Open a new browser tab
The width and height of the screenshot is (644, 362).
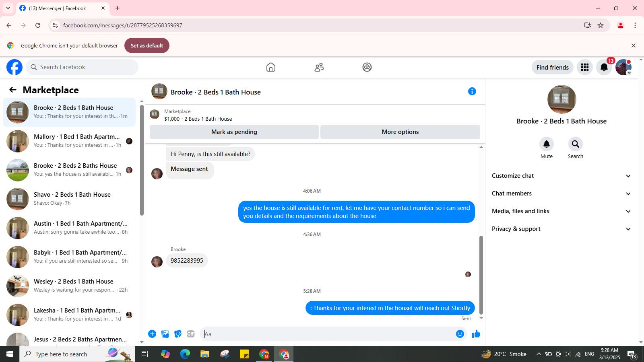[118, 8]
